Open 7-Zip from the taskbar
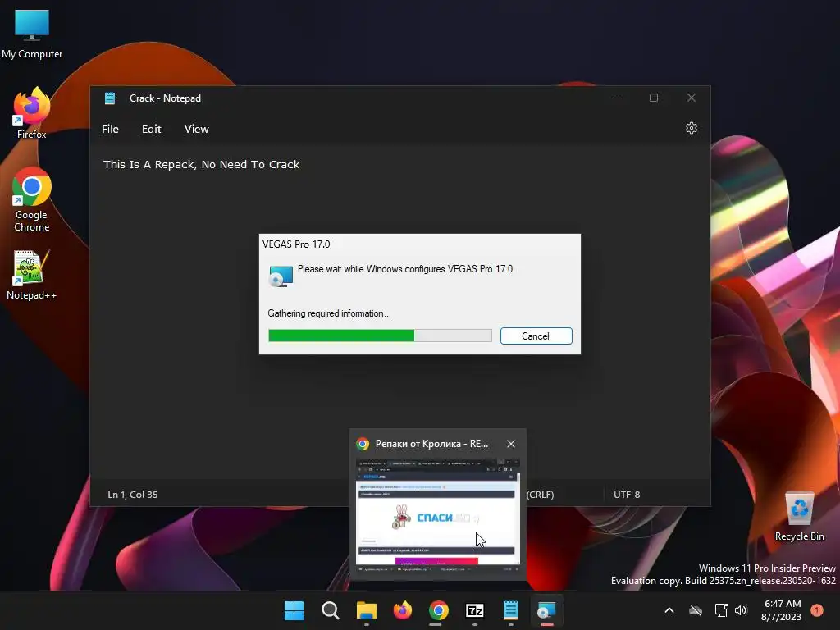This screenshot has width=840, height=630. (x=475, y=610)
